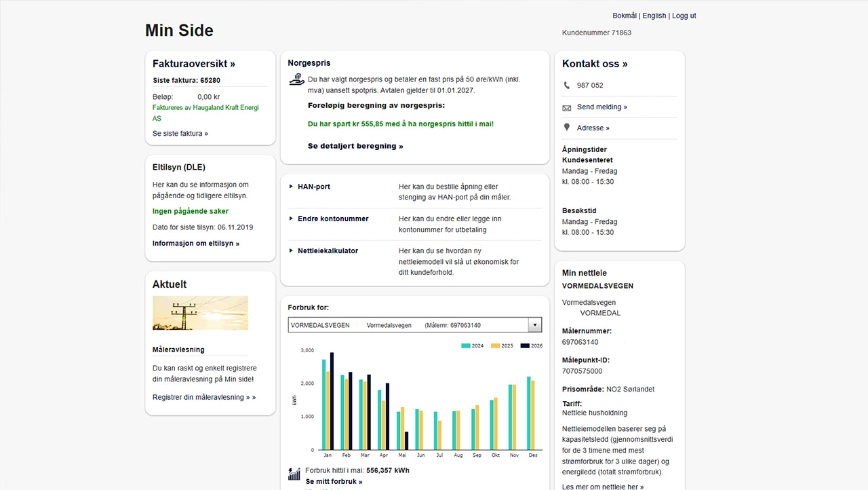Click the Målernummer value 697063140
Viewport: 868px width, 490px height.
pos(580,342)
